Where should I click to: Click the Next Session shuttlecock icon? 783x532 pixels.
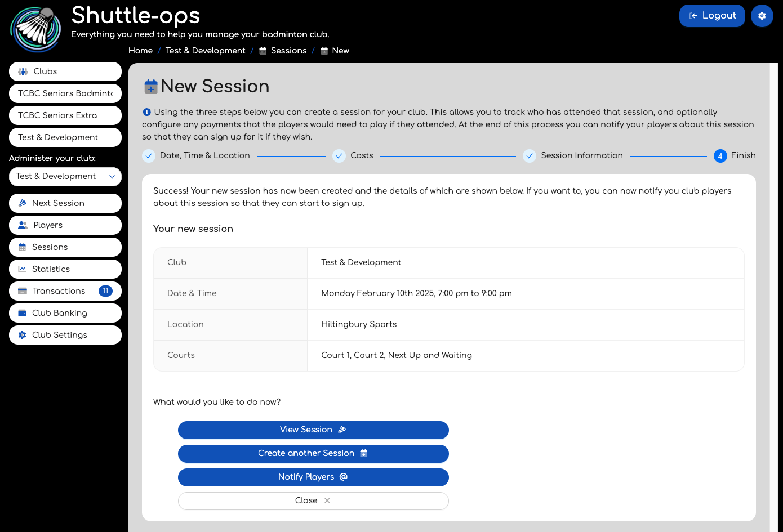coord(23,203)
